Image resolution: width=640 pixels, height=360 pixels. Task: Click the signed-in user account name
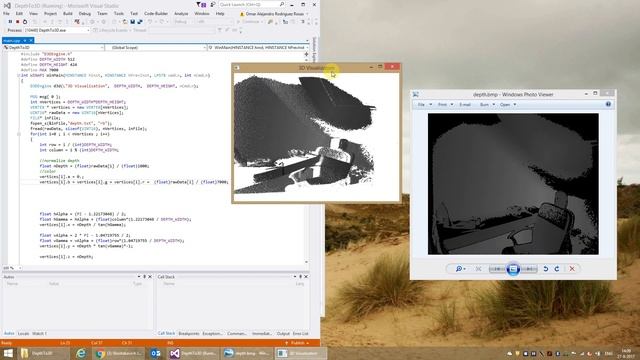[x=275, y=14]
